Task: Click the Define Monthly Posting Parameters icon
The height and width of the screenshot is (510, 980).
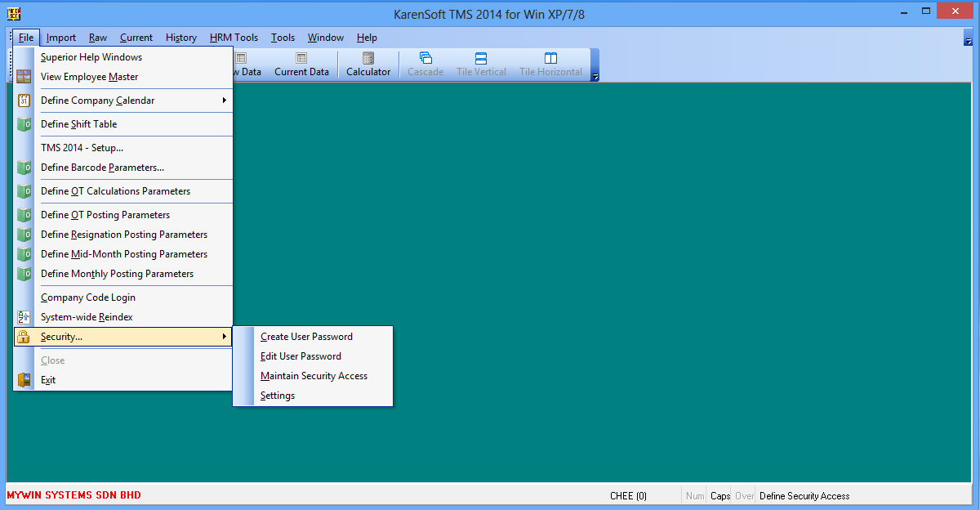Action: click(24, 274)
